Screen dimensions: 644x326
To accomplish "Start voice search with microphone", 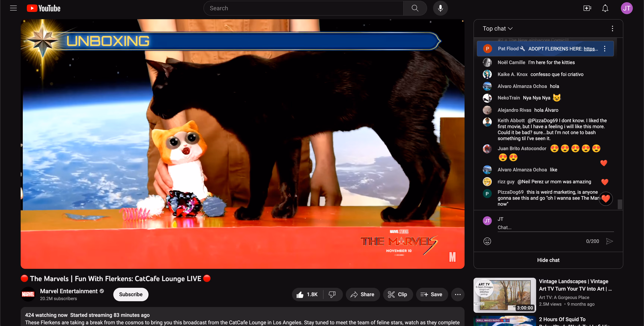I will click(440, 8).
